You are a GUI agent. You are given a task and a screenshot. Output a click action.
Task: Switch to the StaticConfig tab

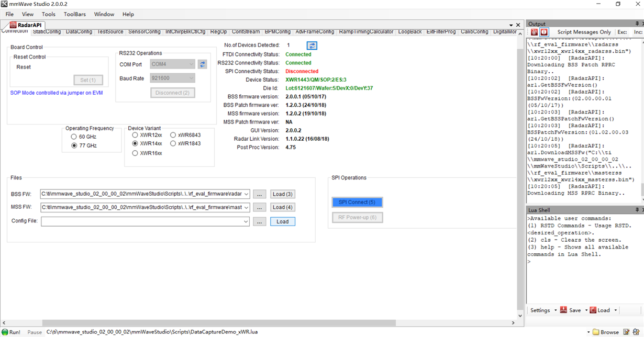[x=47, y=32]
